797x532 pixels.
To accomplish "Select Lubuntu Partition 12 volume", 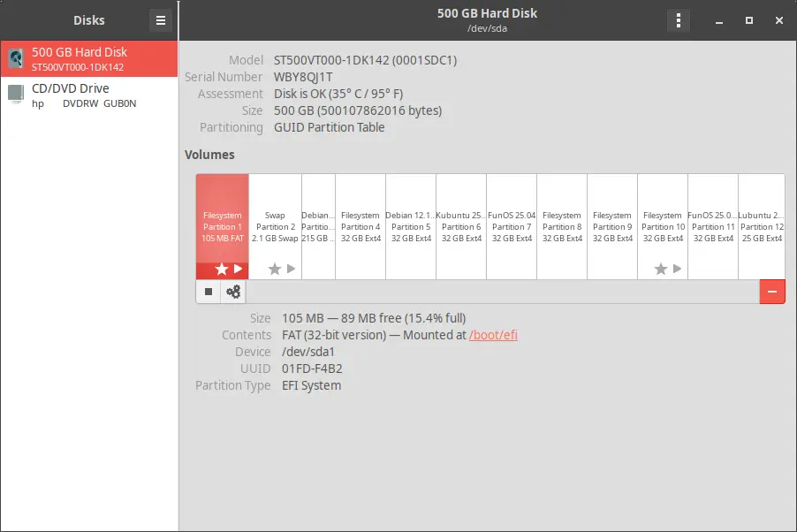I will pyautogui.click(x=762, y=226).
